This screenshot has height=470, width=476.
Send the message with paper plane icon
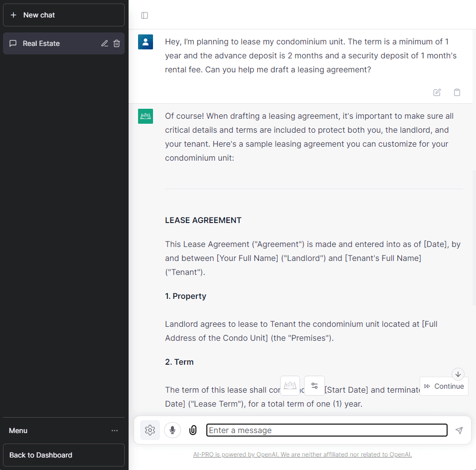[459, 430]
